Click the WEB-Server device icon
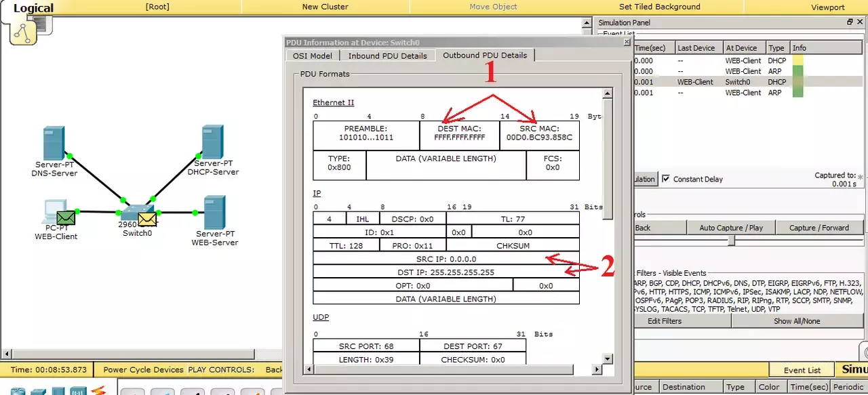Image resolution: width=868 pixels, height=395 pixels. click(214, 212)
